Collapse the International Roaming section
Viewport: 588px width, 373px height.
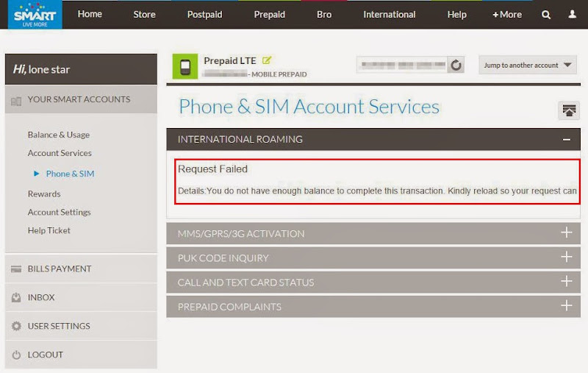[x=566, y=140]
